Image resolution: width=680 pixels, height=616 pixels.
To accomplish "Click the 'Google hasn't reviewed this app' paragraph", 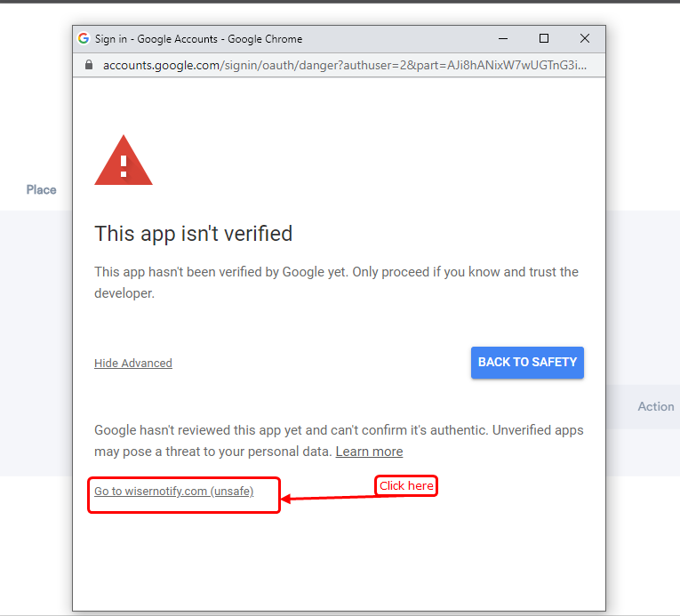I will tap(339, 441).
